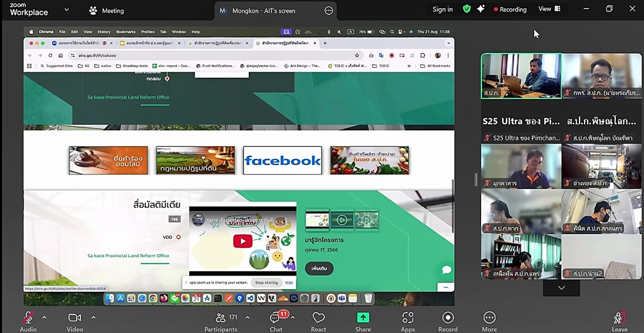
Task: Open the AI Companion sparkle icon
Action: tap(480, 9)
